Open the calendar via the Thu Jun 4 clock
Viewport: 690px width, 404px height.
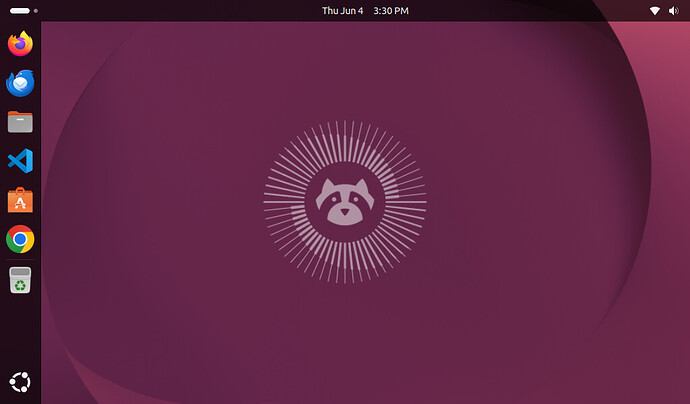click(365, 11)
